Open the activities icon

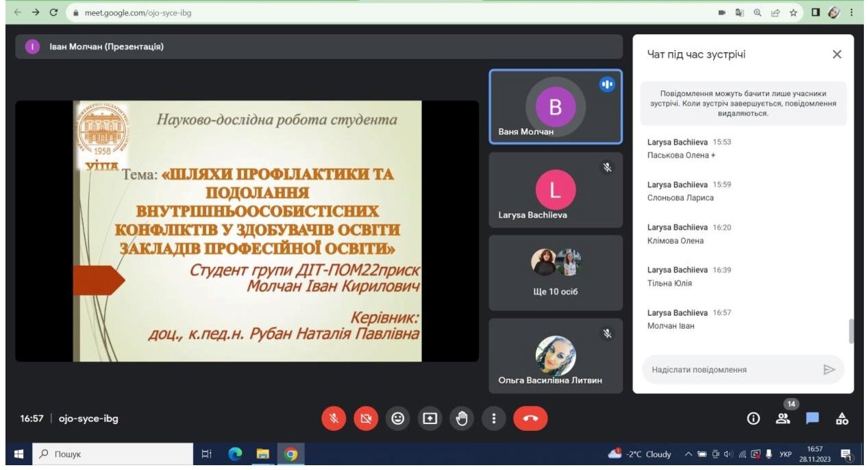click(842, 419)
